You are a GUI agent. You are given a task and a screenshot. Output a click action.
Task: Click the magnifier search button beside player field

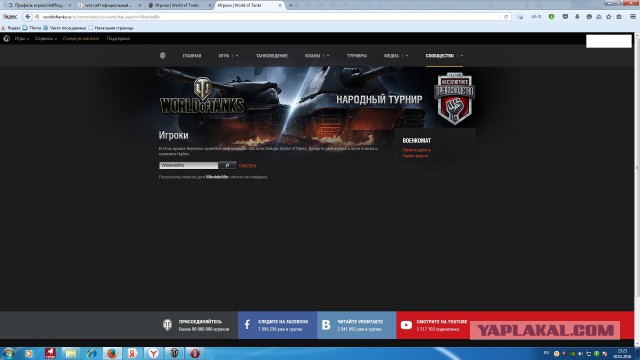[227, 165]
